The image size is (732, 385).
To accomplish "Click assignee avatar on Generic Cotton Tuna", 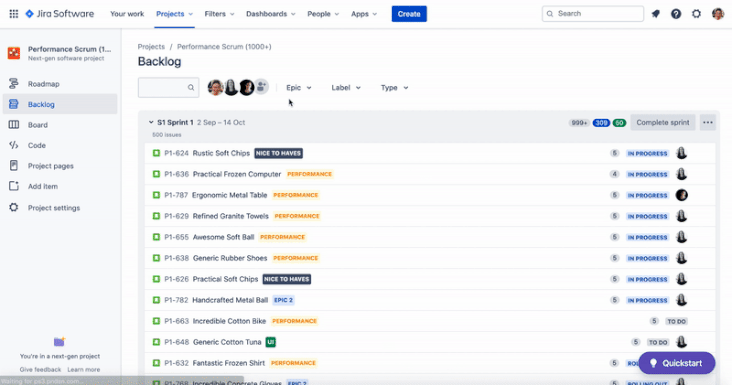I will [682, 342].
